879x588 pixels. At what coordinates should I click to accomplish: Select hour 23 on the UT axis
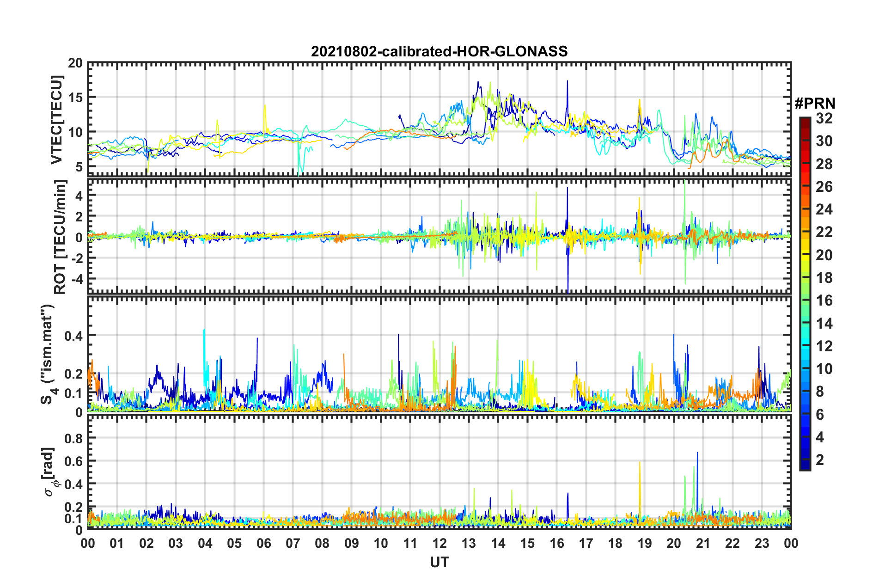(x=762, y=543)
